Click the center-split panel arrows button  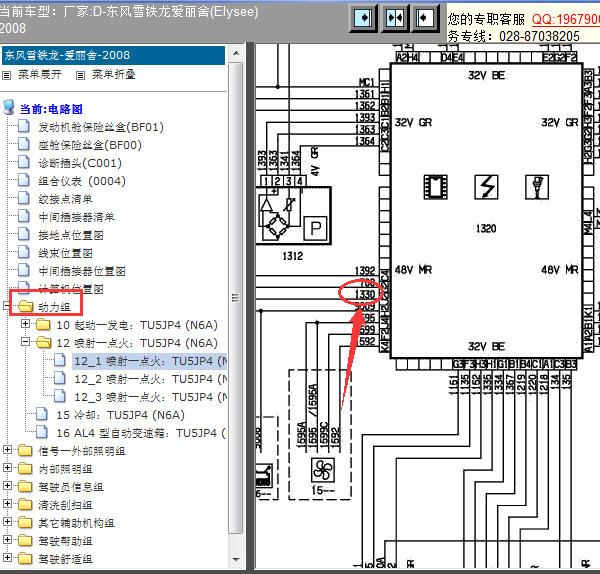[395, 18]
